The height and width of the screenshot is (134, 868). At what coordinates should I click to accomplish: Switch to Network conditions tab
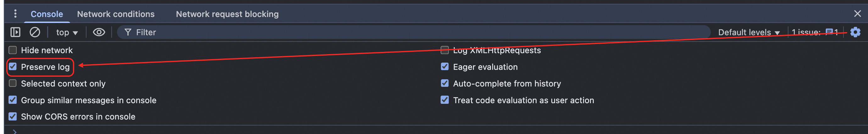pos(116,14)
